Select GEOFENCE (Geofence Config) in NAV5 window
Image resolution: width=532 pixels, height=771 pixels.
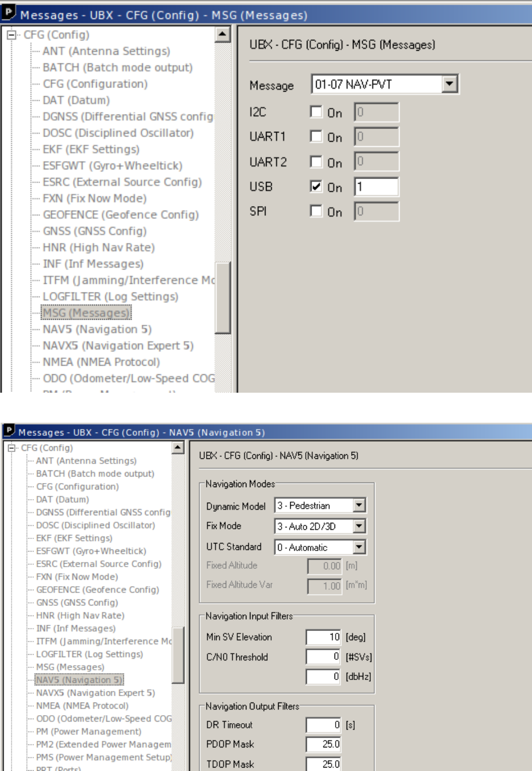click(97, 590)
